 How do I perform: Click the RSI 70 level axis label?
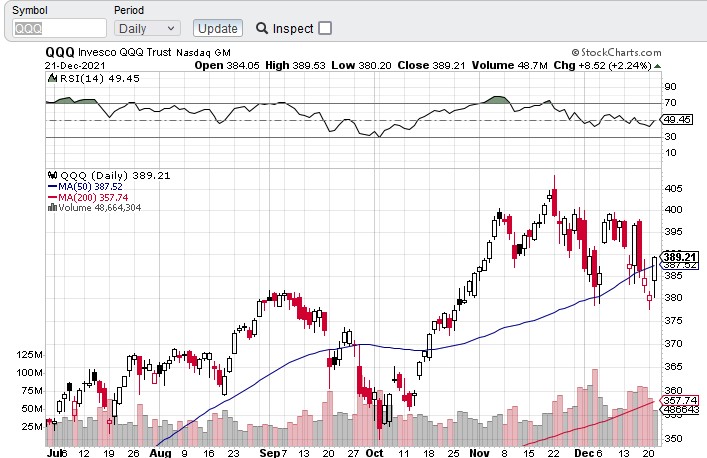[670, 103]
